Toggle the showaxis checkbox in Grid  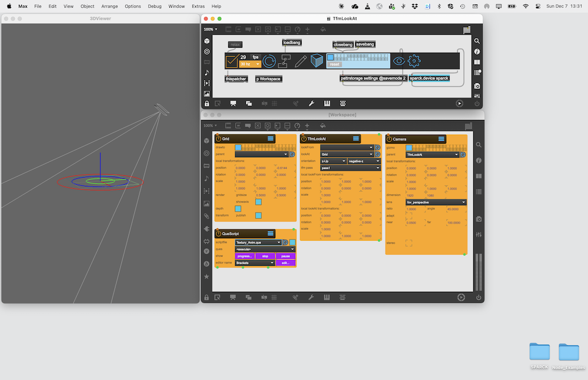[258, 201]
